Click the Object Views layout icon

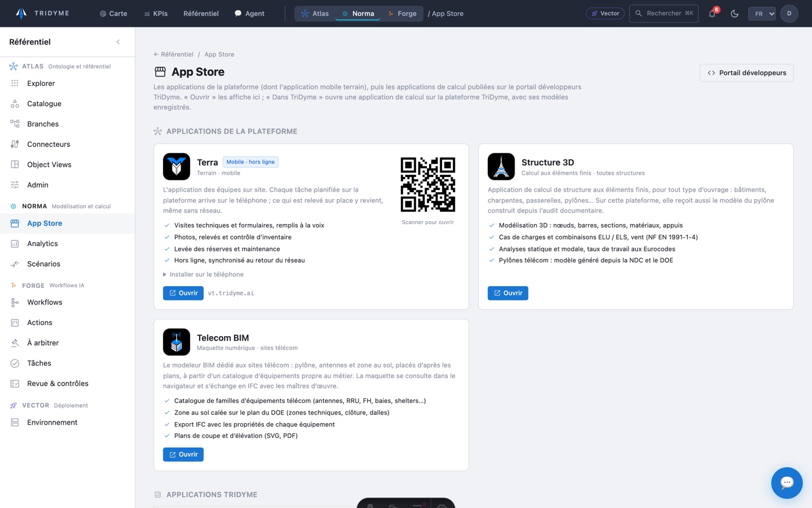point(15,164)
